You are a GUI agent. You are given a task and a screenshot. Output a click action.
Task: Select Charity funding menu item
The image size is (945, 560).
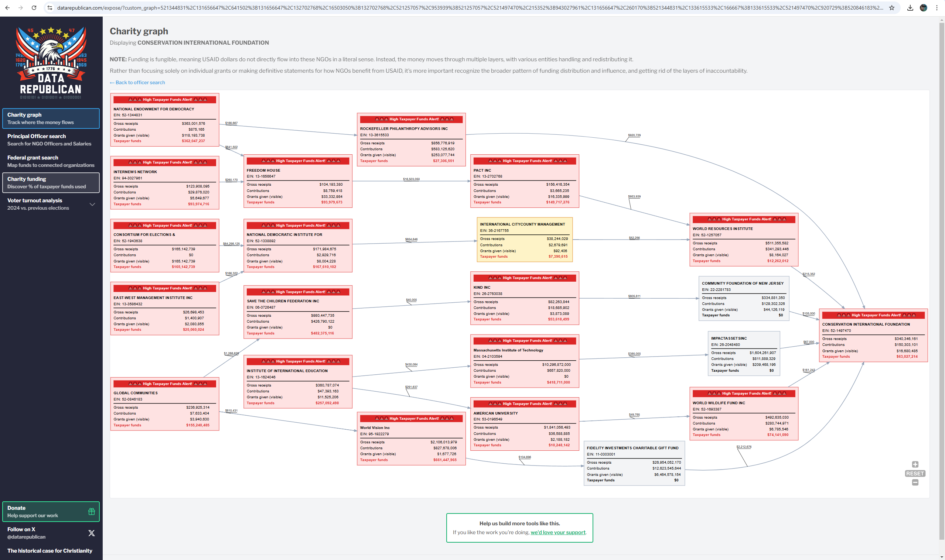coord(51,183)
